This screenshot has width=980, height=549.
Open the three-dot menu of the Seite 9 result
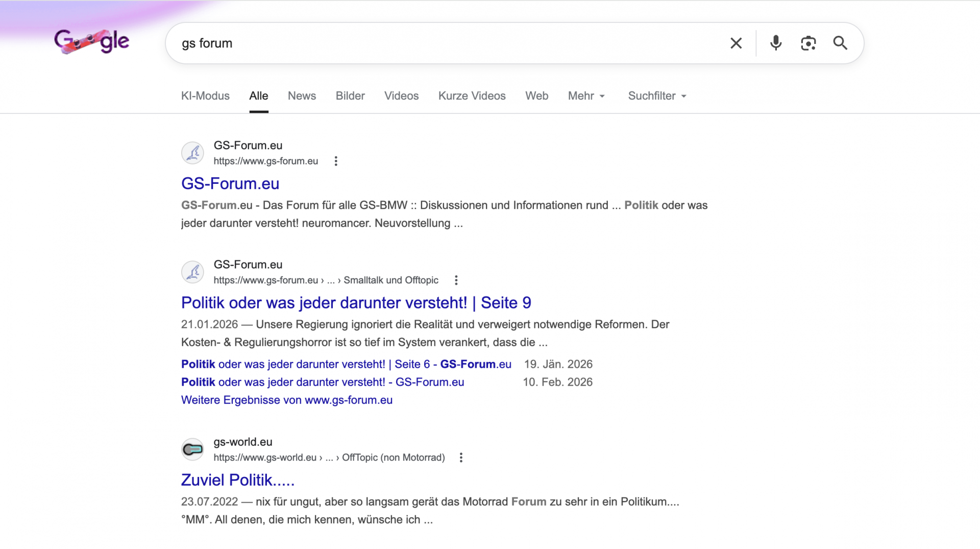point(456,280)
